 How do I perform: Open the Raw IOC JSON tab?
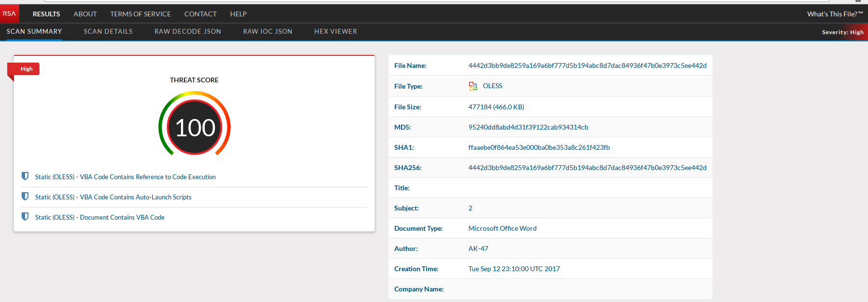coord(267,31)
